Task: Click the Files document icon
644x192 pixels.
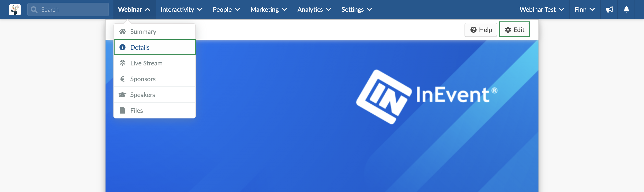Action: (122, 110)
